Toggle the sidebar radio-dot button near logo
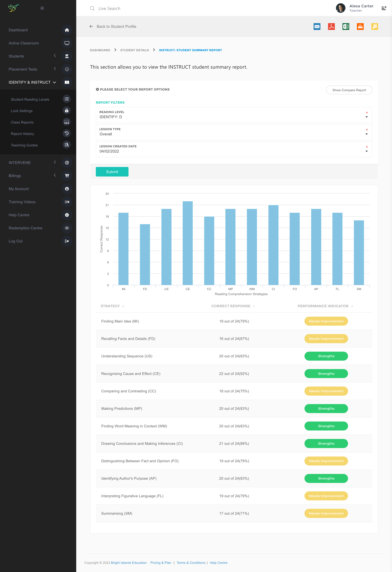392x572 pixels. 42,8
